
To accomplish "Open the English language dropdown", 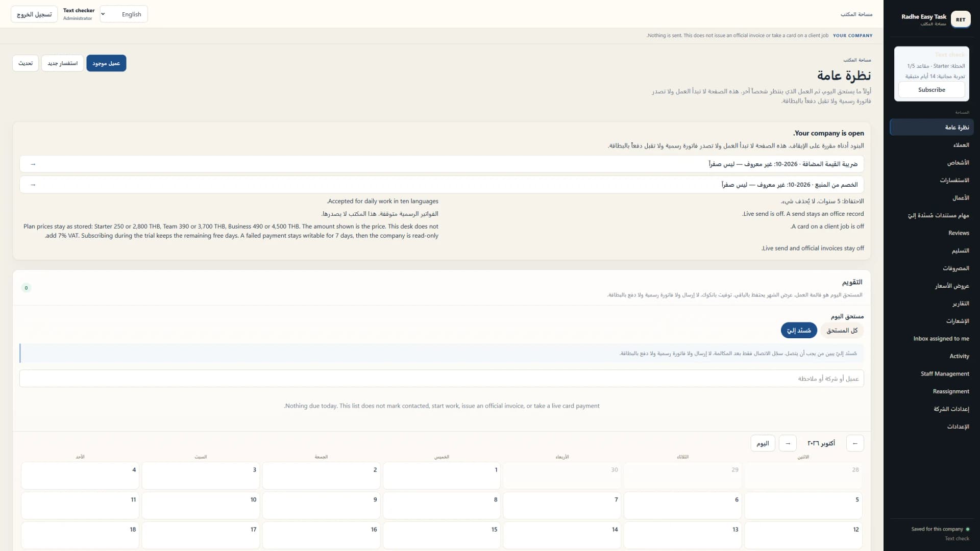I will pos(124,14).
